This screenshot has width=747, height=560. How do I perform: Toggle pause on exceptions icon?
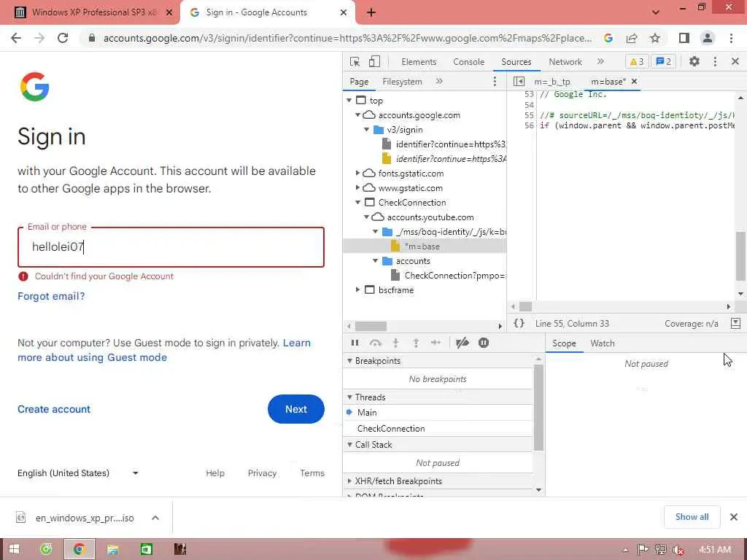coord(484,343)
